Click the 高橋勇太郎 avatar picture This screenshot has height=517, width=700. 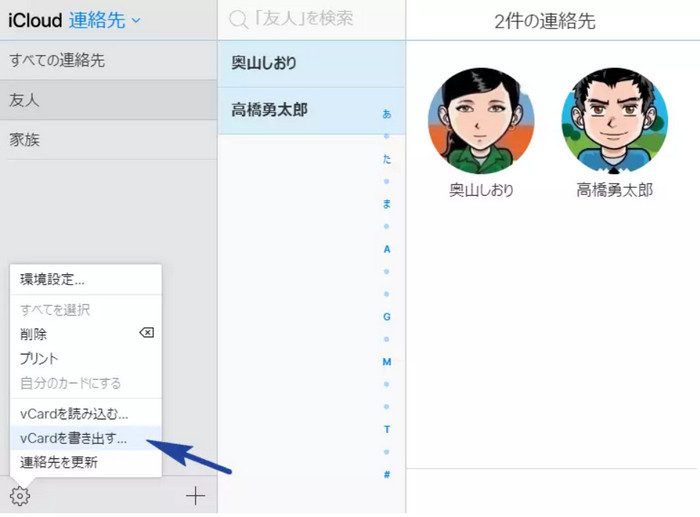click(x=614, y=121)
